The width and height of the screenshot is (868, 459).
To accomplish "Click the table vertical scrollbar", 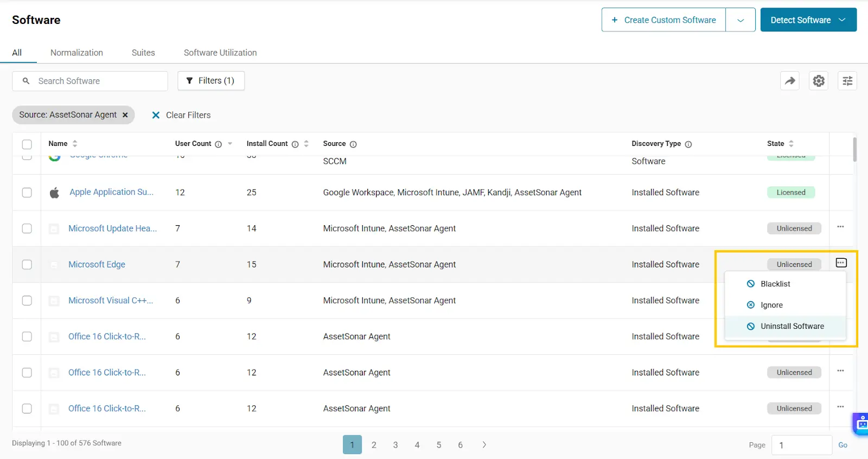I will [854, 149].
